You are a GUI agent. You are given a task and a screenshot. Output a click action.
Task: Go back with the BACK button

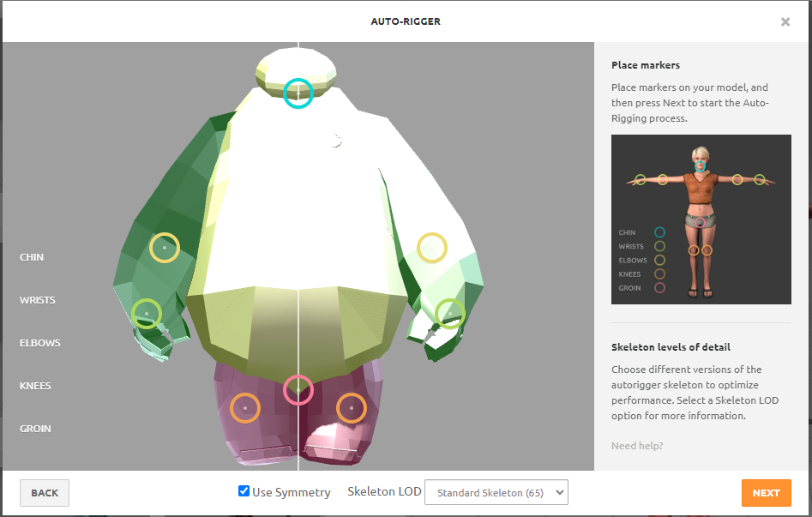coord(45,493)
